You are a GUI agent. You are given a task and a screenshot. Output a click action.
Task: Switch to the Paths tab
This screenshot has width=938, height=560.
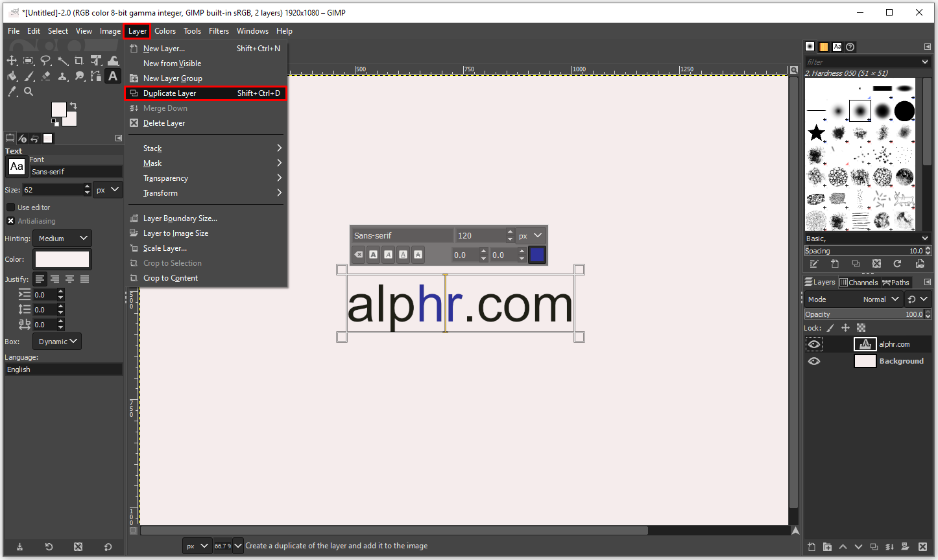coord(896,283)
